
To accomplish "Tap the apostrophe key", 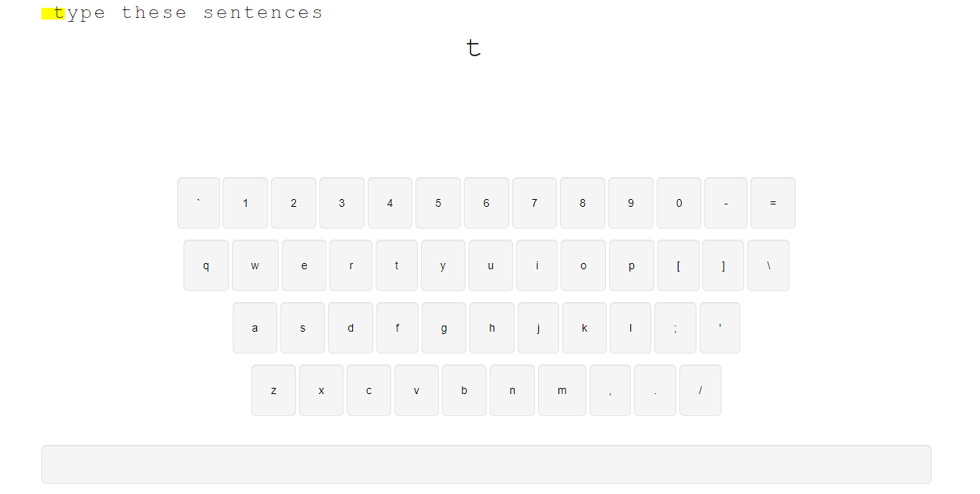I will click(x=720, y=328).
